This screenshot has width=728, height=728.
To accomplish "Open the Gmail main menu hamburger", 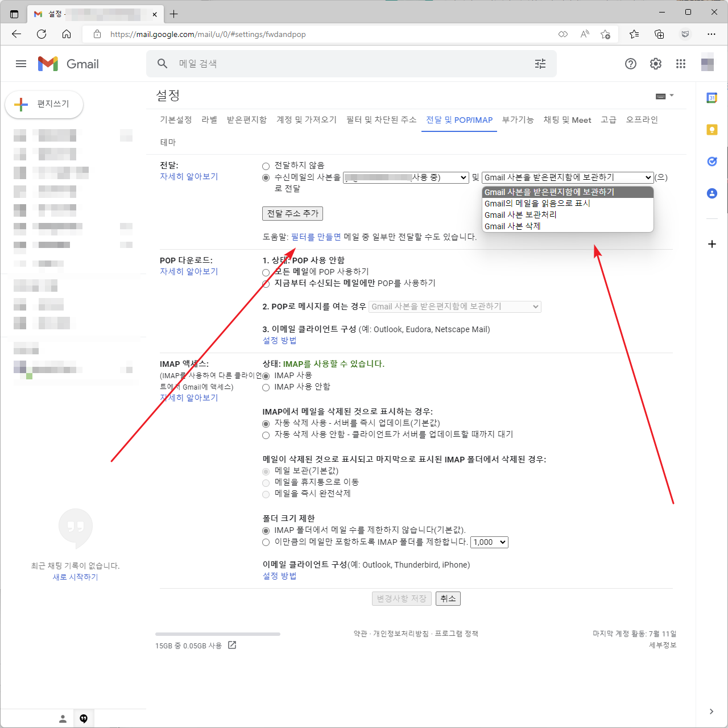I will click(x=21, y=64).
